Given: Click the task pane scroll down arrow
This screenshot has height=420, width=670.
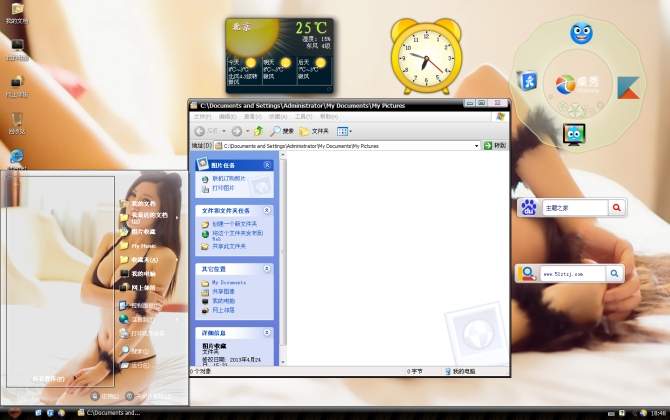Looking at the screenshot, I should (283, 362).
